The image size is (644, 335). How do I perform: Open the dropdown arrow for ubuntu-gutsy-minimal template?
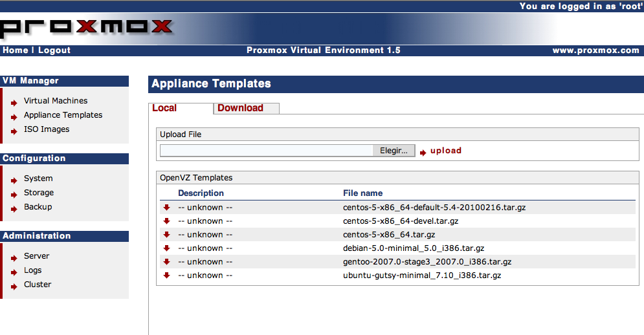coord(166,276)
